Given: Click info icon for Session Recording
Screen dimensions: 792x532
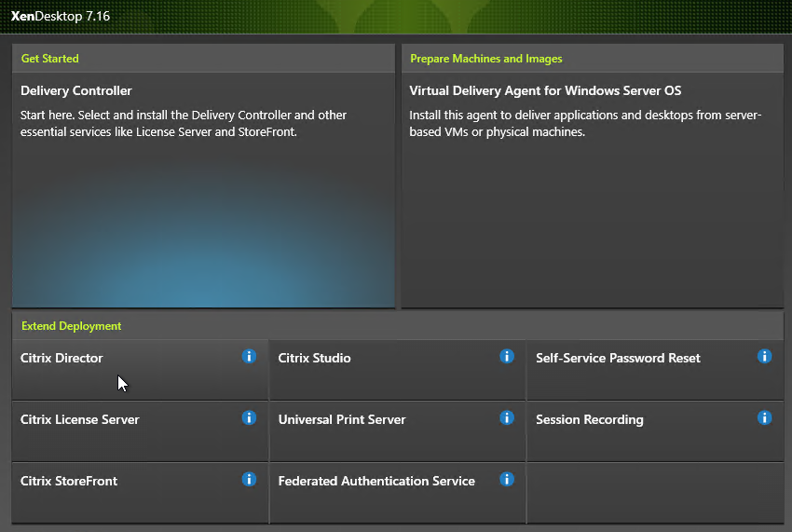Looking at the screenshot, I should click(764, 417).
